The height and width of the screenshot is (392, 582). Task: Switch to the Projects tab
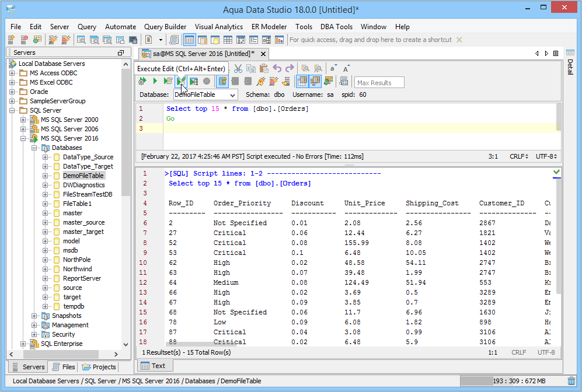pyautogui.click(x=99, y=367)
